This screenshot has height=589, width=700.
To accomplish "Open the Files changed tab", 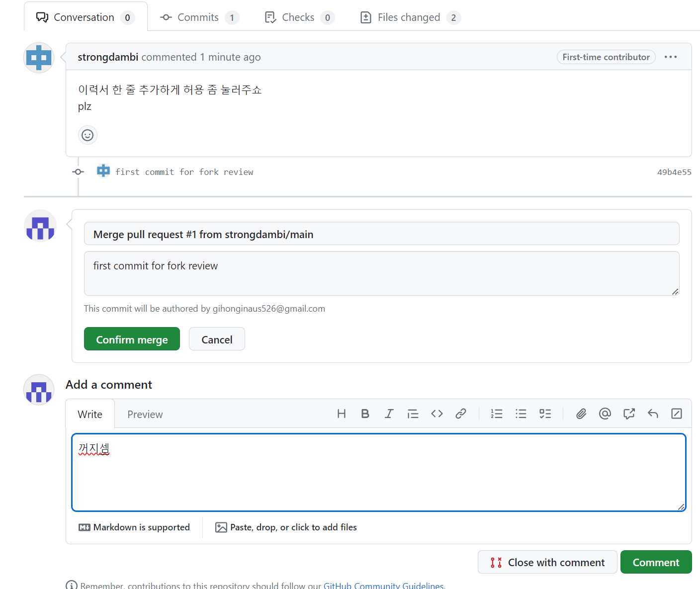I will 410,17.
